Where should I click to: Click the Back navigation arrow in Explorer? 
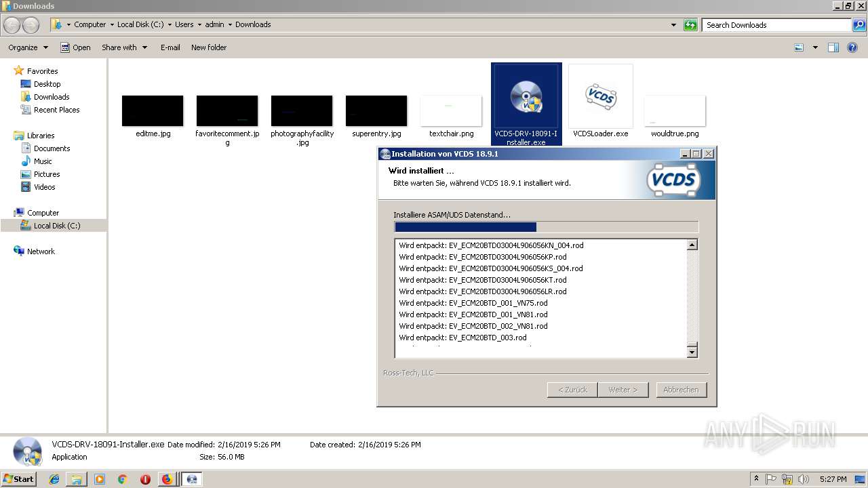click(x=12, y=25)
